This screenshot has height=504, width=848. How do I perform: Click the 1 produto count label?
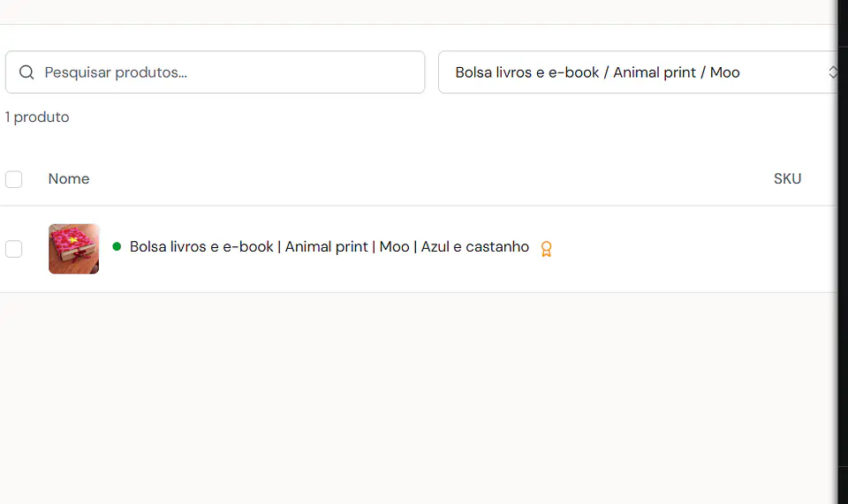pos(37,117)
